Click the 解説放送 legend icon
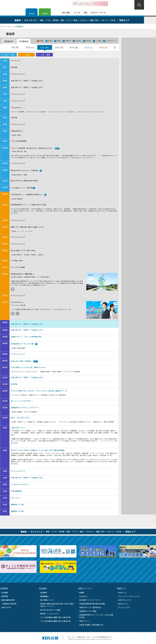Screen dimensions: 156x644 click(84, 41)
